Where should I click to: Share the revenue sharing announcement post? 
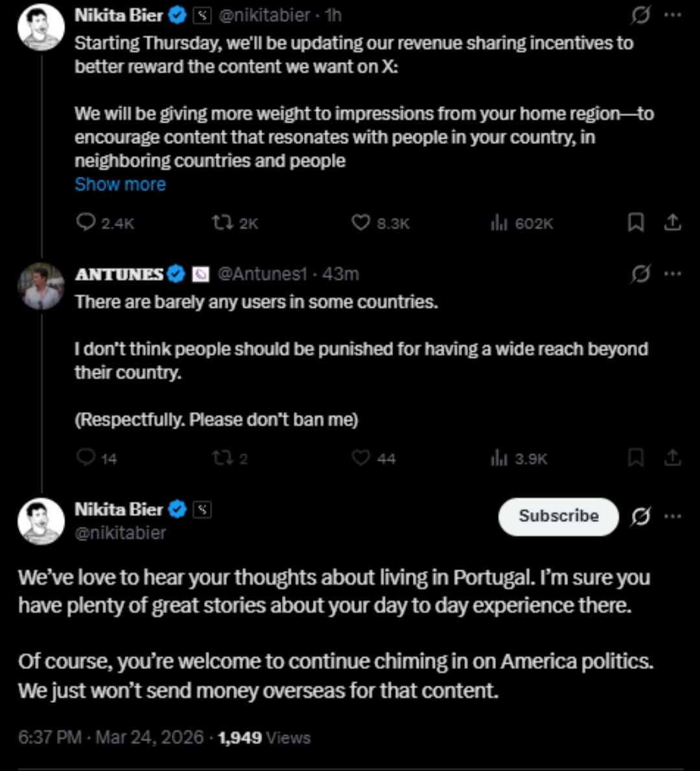click(673, 223)
